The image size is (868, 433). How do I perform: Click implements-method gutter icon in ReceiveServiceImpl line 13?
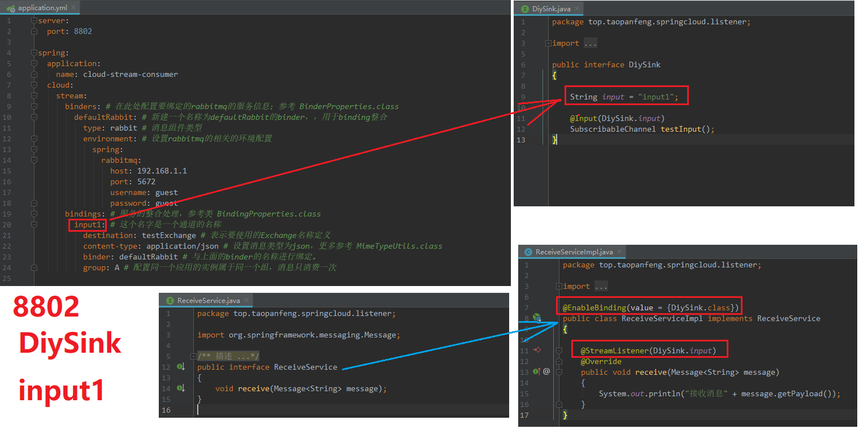coord(537,372)
